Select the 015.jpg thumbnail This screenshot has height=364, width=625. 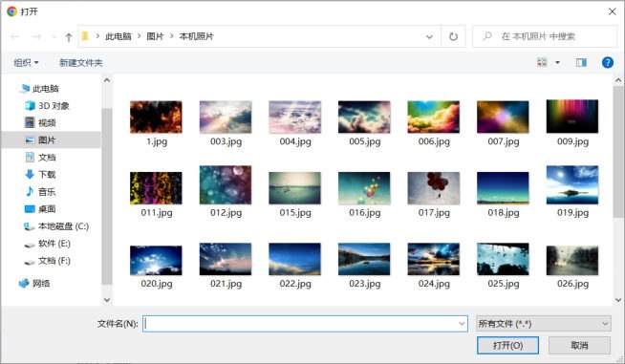coord(295,188)
